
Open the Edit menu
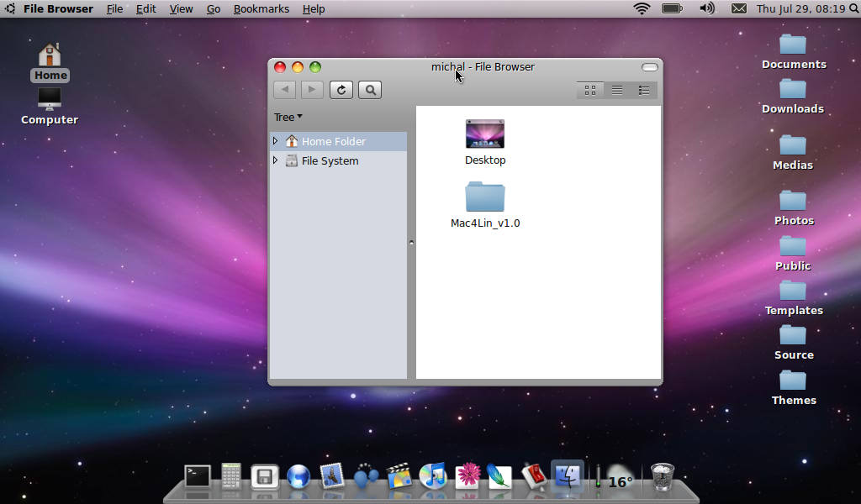click(146, 8)
